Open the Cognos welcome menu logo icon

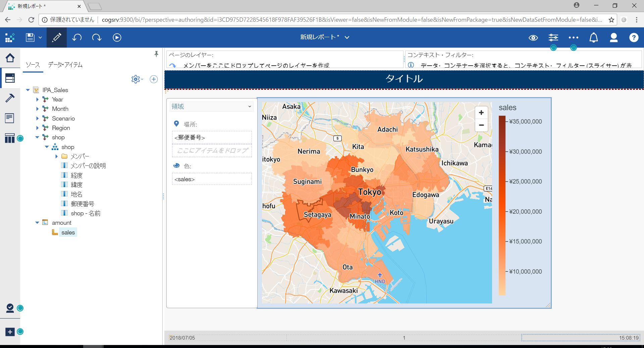pos(10,38)
